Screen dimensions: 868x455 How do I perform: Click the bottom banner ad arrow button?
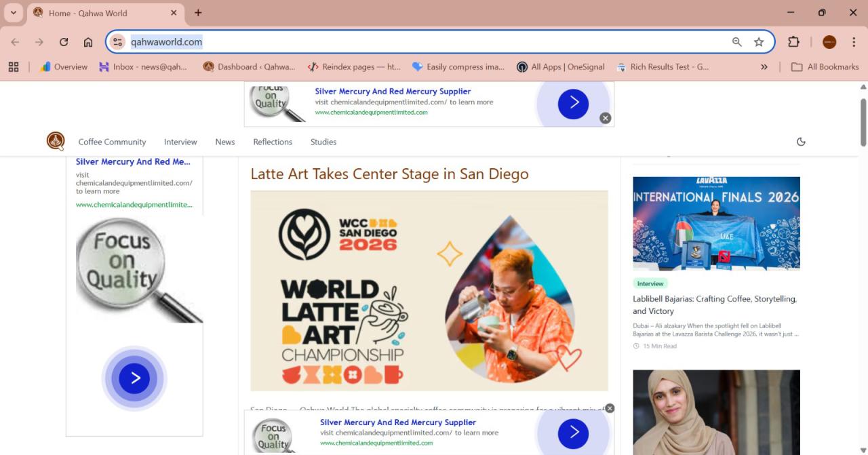tap(573, 434)
